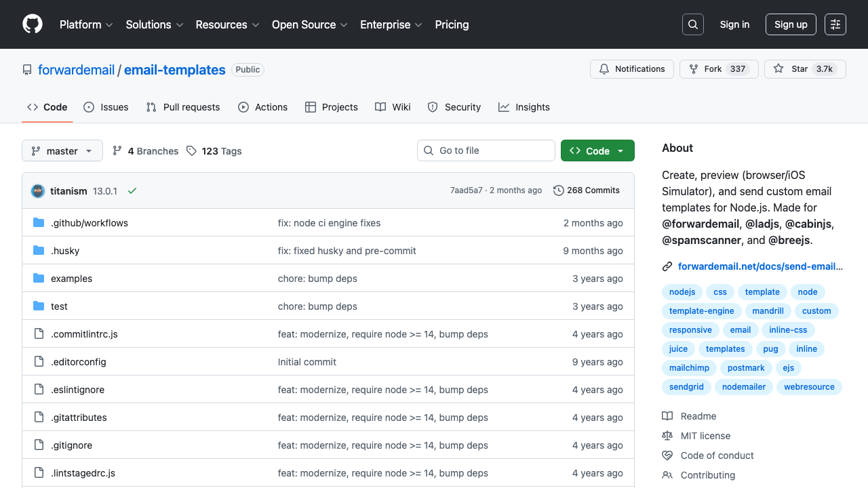868x488 pixels.
Task: Click the Go to file search field
Action: tap(486, 150)
